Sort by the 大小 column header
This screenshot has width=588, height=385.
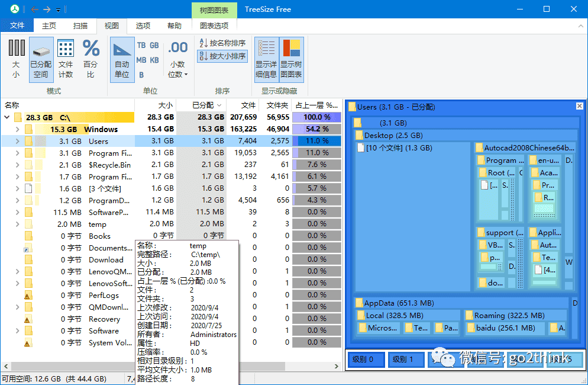click(155, 105)
